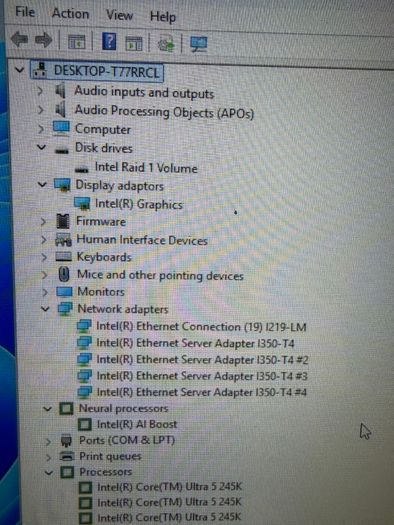Click the update driver toolbar icon
The image size is (394, 525).
click(166, 44)
